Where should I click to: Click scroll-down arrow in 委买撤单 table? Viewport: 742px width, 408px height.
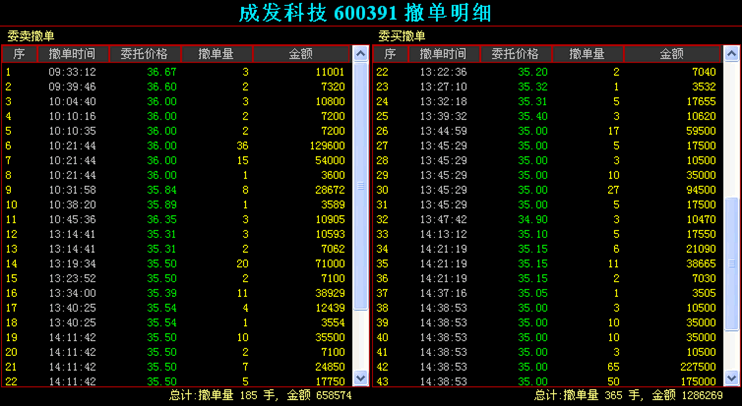[x=732, y=378]
